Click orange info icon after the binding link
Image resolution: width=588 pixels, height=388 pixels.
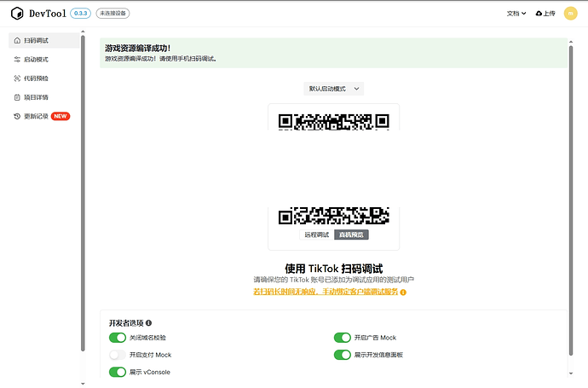pyautogui.click(x=403, y=292)
